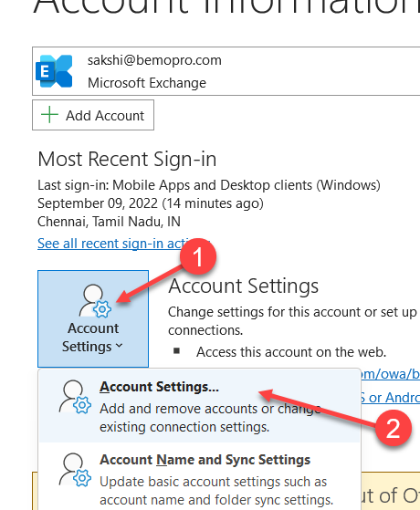Click 'Access this account on the web.' text
Image resolution: width=420 pixels, height=510 pixels.
point(291,352)
